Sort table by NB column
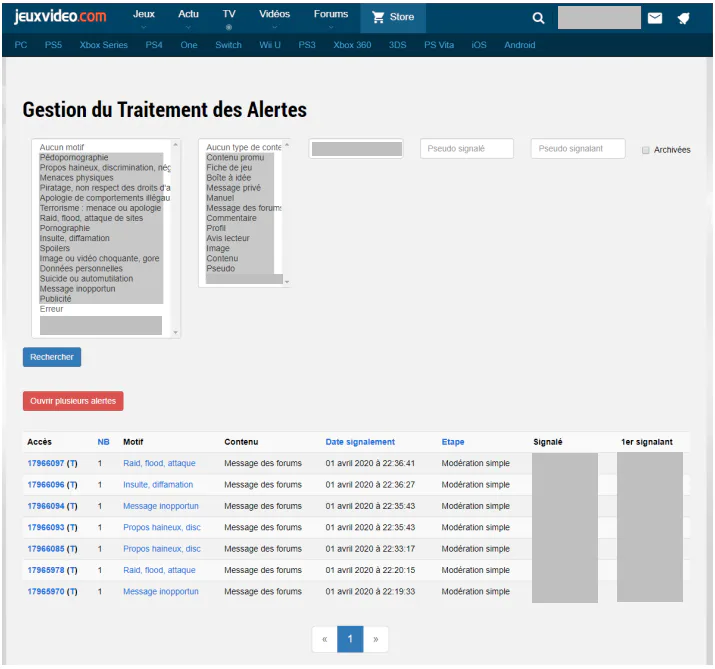 tap(104, 442)
